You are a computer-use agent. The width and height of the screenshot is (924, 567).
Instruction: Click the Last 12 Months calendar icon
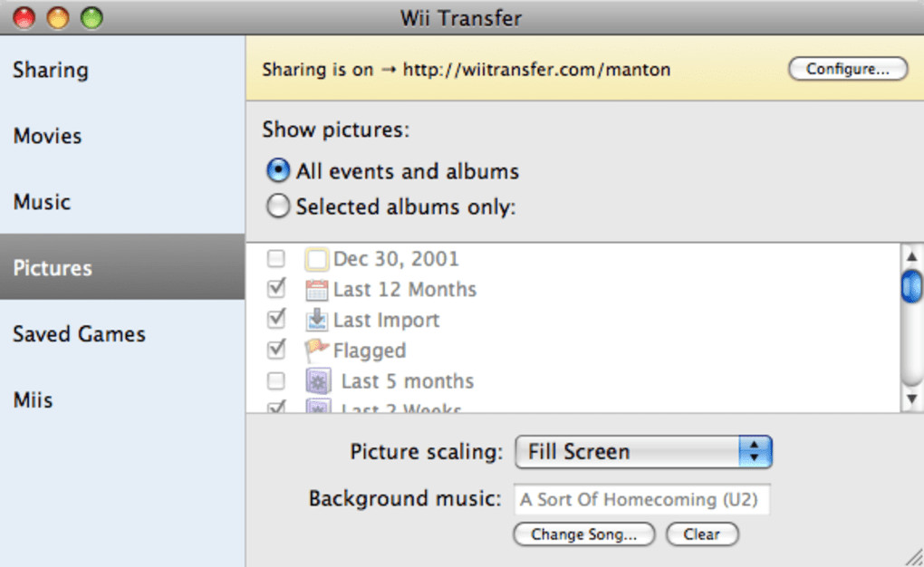coord(316,290)
